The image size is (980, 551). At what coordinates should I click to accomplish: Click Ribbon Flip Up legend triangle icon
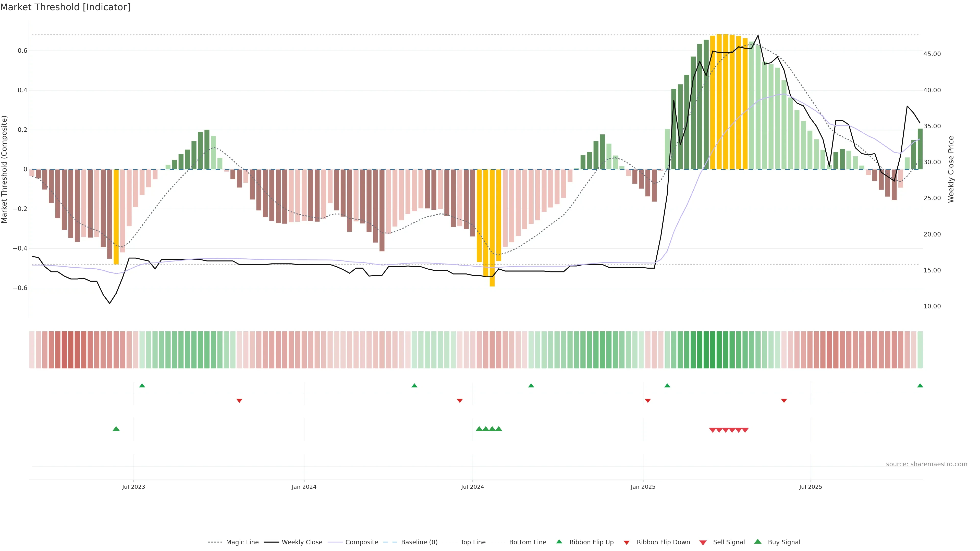pos(559,542)
